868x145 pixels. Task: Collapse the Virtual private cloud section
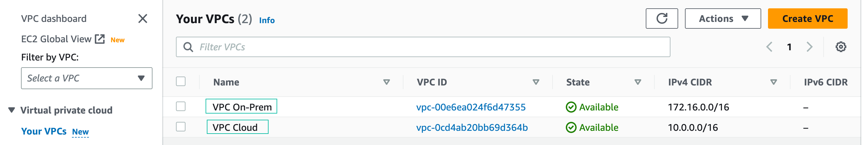point(12,110)
